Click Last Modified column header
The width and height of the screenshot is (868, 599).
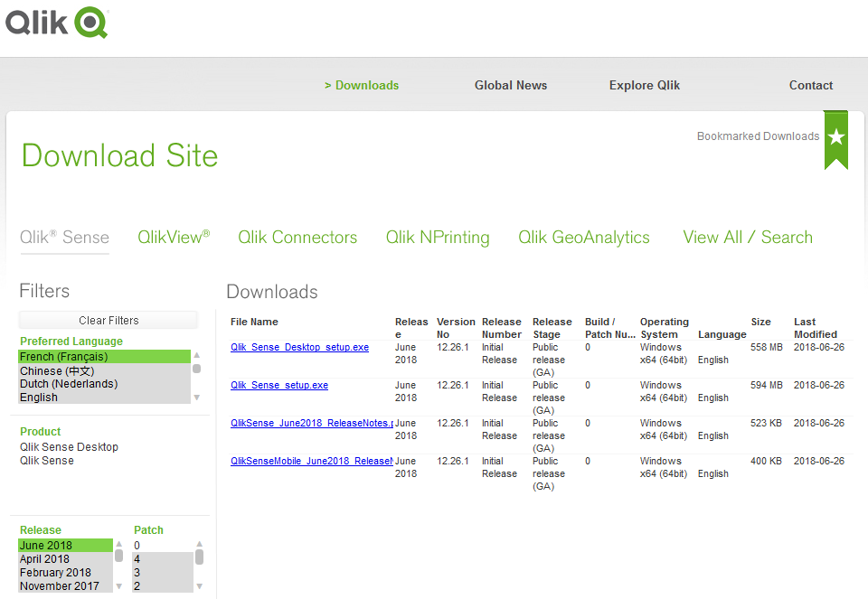click(x=816, y=328)
